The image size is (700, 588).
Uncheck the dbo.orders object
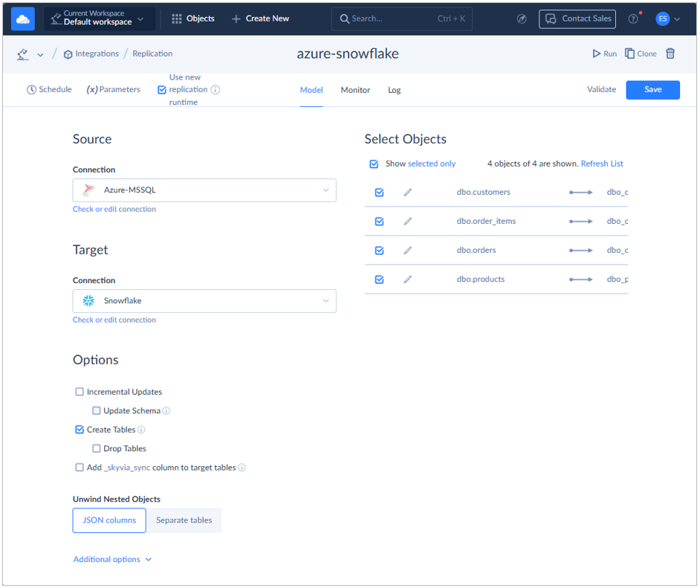point(380,251)
